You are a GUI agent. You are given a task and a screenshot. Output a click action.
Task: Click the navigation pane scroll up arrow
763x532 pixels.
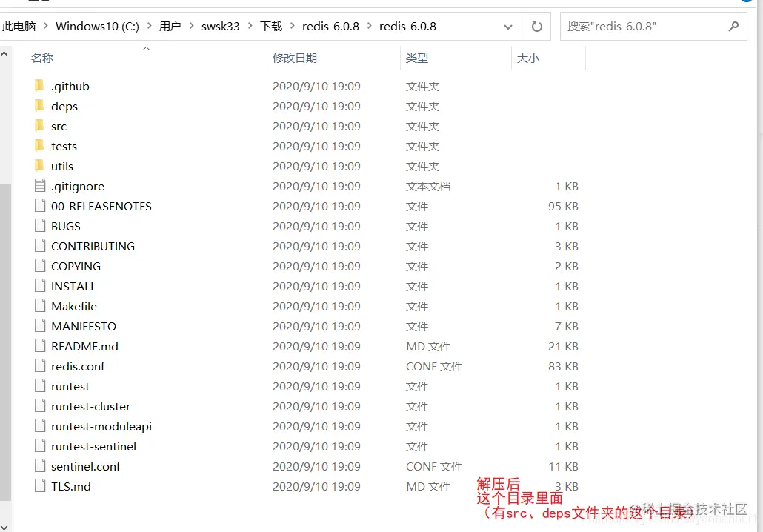pos(4,54)
